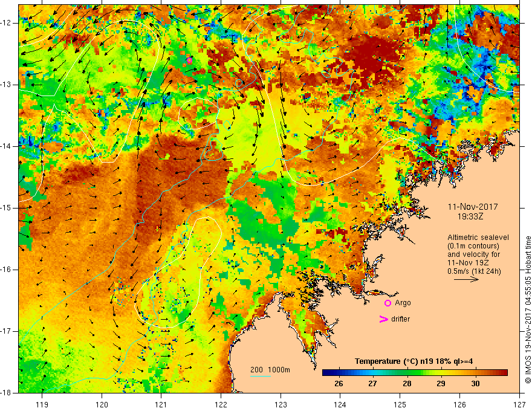This screenshot has width=532, height=411.
Task: Click the '200 1000m' depth label
Action: pos(270,370)
